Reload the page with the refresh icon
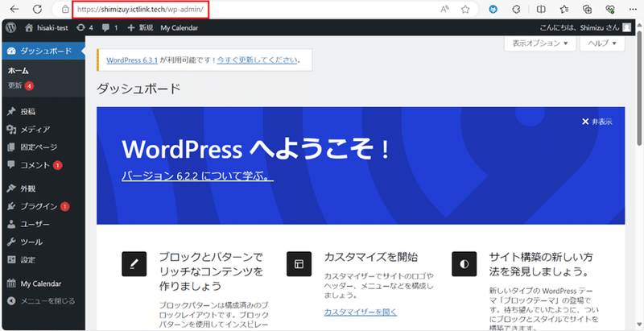 (37, 9)
